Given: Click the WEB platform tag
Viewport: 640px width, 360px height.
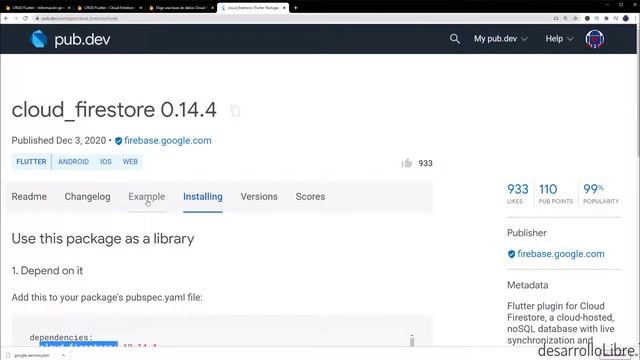Looking at the screenshot, I should click(130, 162).
